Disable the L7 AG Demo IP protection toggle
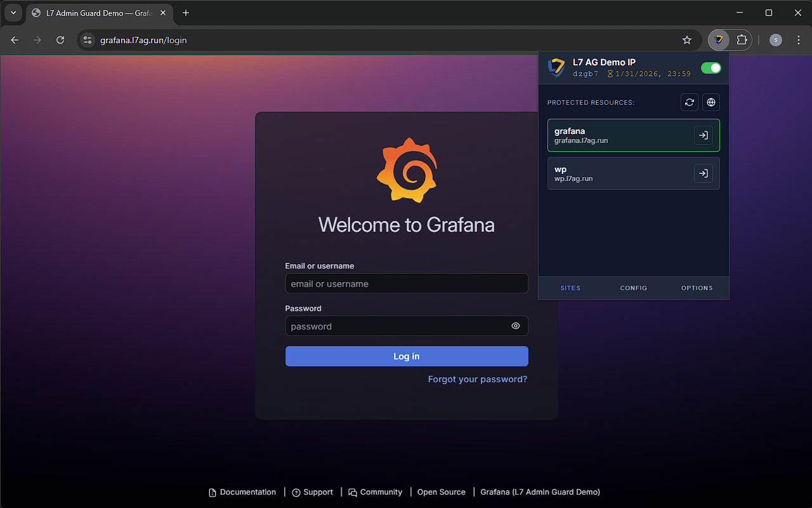Viewport: 812px width, 508px height. point(711,67)
